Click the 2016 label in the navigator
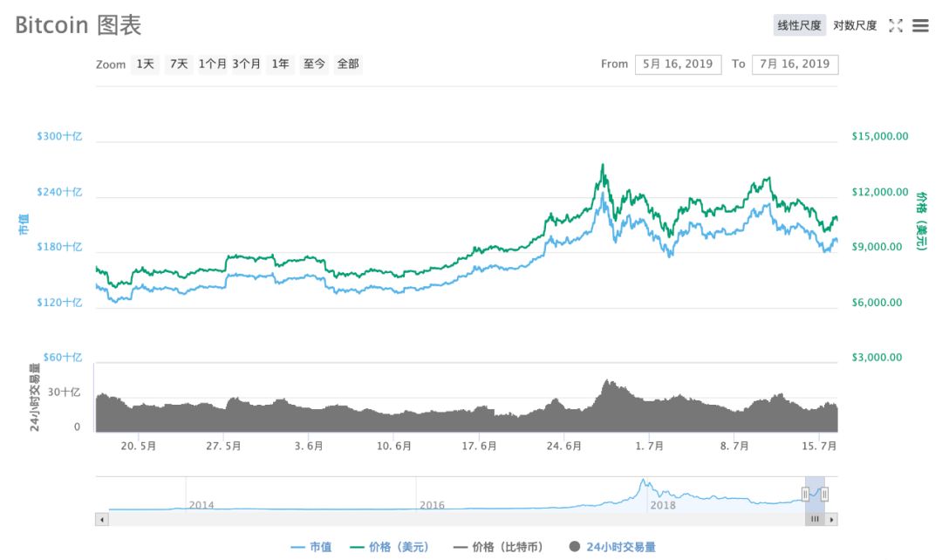Screen dimensions: 942x560 [x=432, y=505]
